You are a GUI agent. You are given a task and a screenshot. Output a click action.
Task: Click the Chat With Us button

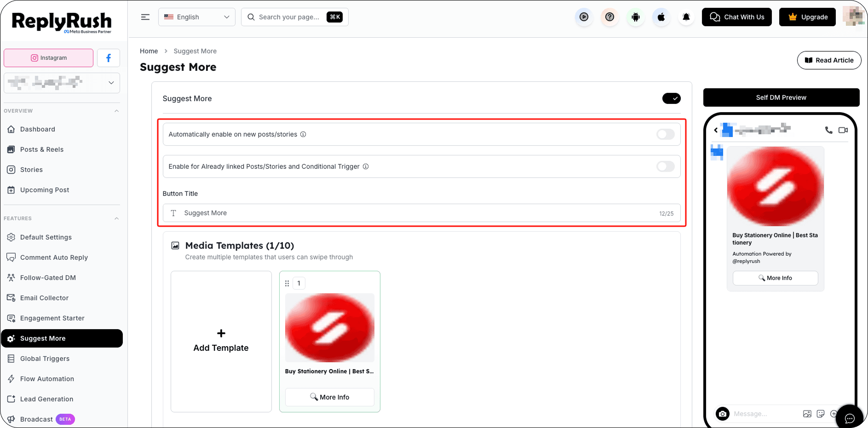[x=737, y=17]
